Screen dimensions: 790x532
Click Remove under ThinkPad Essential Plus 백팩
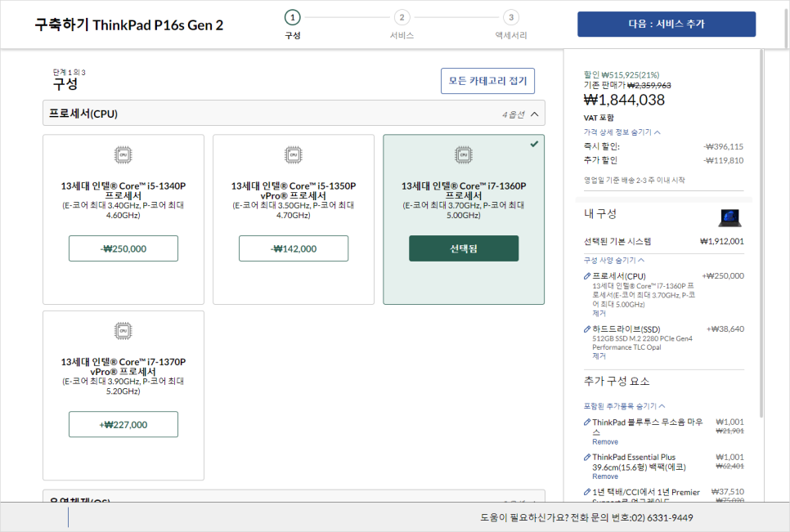point(605,476)
